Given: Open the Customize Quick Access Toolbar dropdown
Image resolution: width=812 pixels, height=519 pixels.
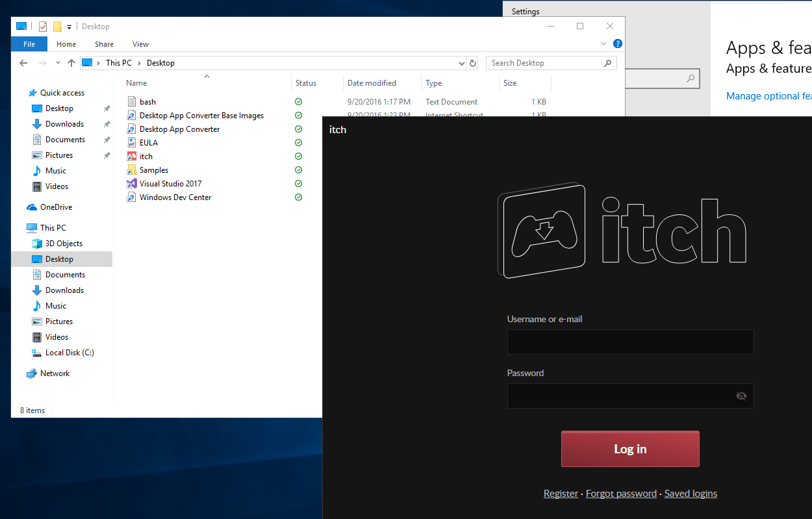Looking at the screenshot, I should [69, 26].
